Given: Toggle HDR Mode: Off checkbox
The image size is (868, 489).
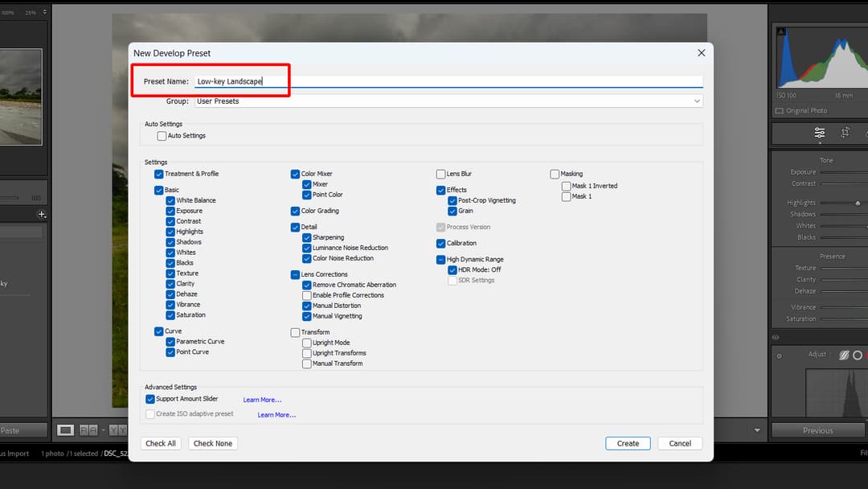Looking at the screenshot, I should click(x=452, y=269).
